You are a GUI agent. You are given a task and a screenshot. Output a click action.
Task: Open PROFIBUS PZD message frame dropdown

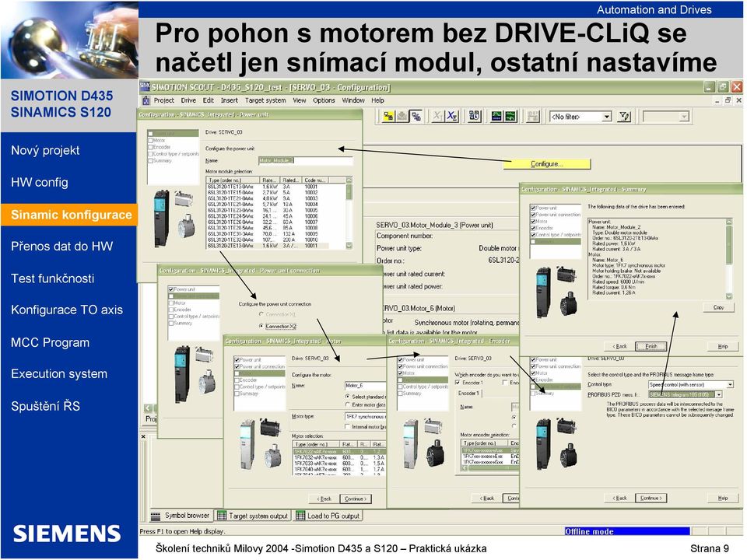point(719,394)
